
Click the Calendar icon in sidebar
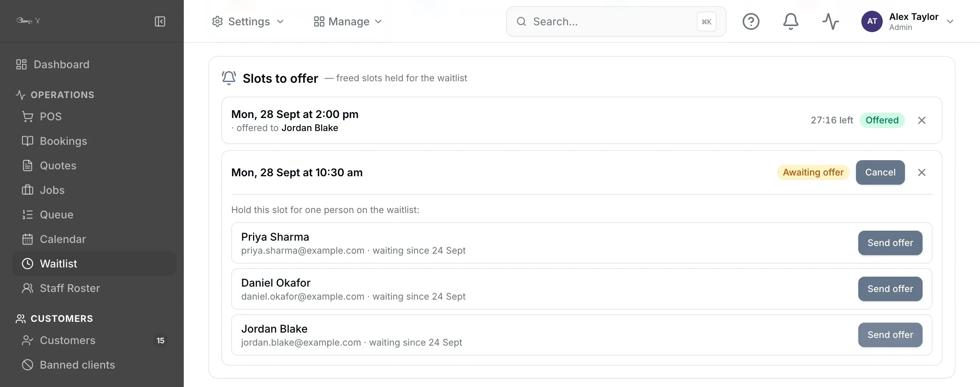(28, 239)
